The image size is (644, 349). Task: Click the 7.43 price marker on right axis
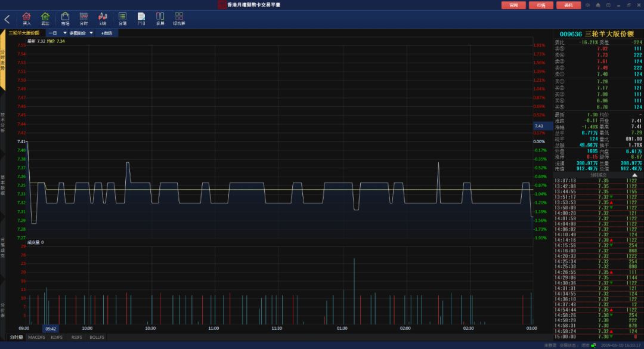click(542, 126)
